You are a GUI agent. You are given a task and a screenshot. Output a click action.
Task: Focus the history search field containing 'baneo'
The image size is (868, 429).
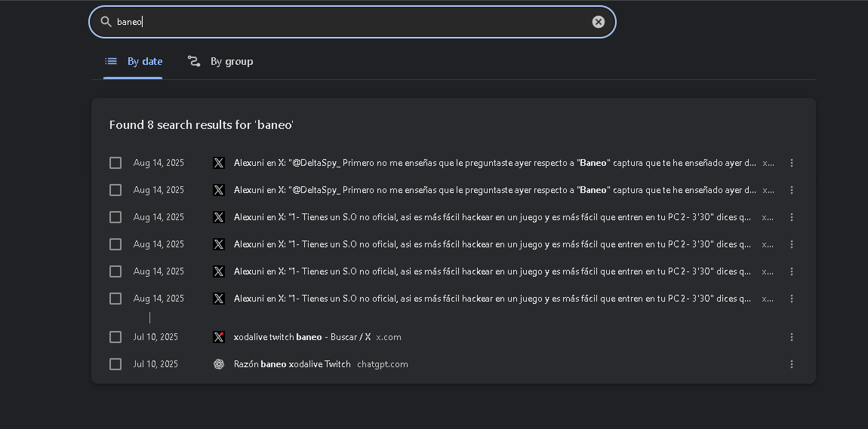coord(352,22)
